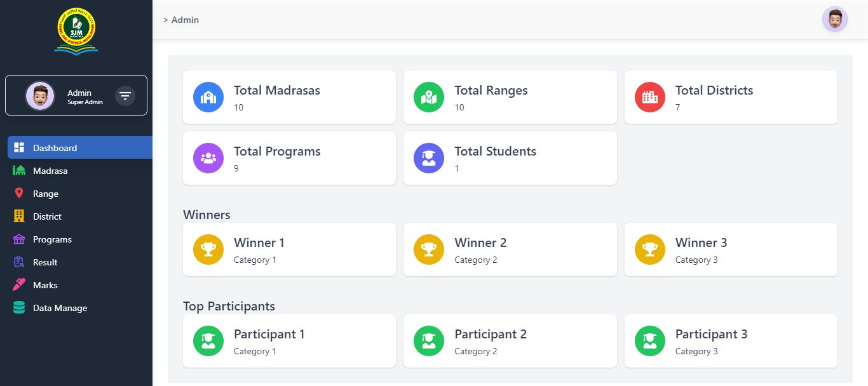Click the red Total Districts icon
The height and width of the screenshot is (386, 868).
(650, 97)
